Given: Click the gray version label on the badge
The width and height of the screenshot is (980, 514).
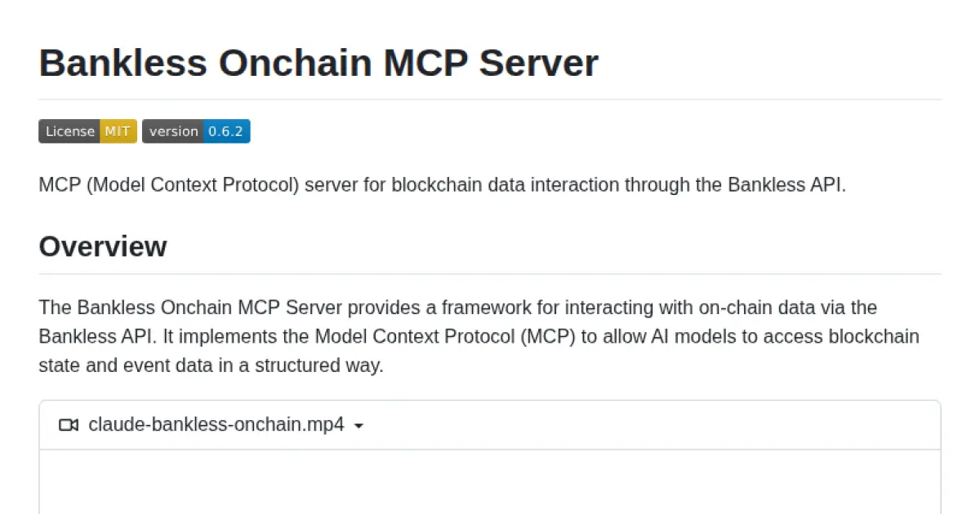Looking at the screenshot, I should (x=173, y=131).
